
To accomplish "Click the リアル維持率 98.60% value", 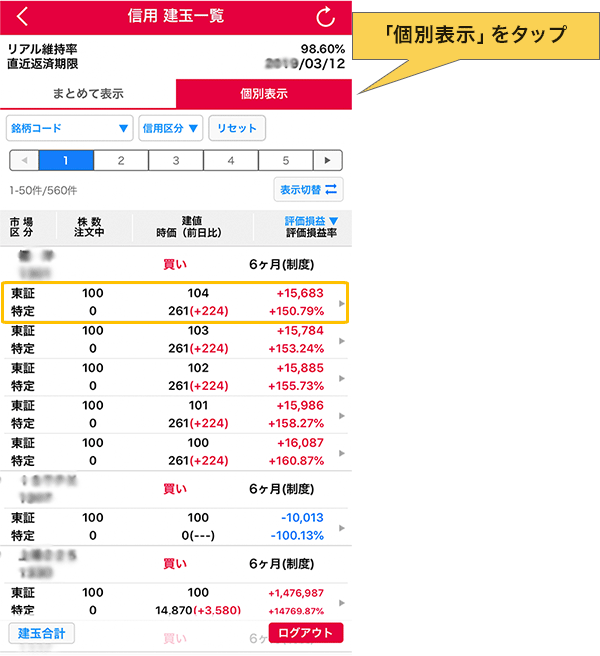I will pos(323,49).
